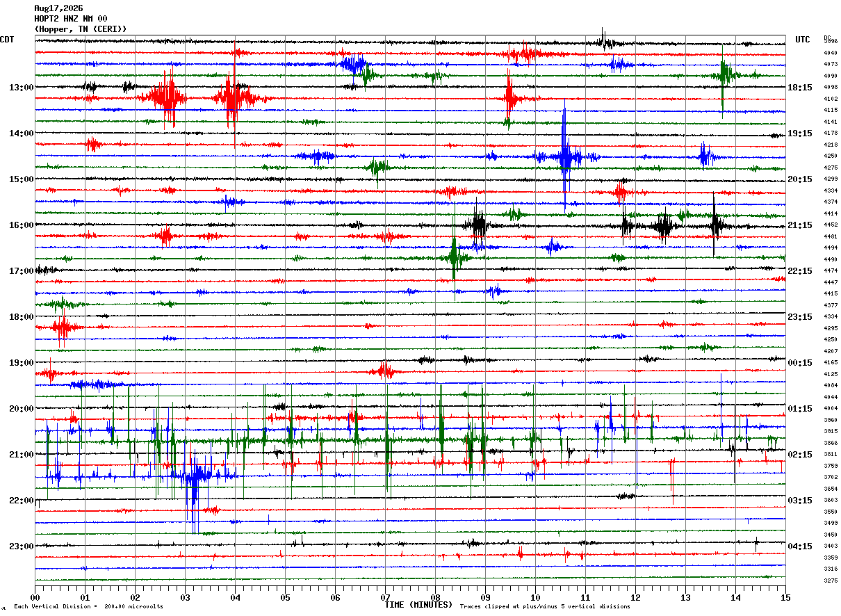Click the DC offset value 3275
Image resolution: width=841 pixels, height=616 pixels.
click(831, 581)
